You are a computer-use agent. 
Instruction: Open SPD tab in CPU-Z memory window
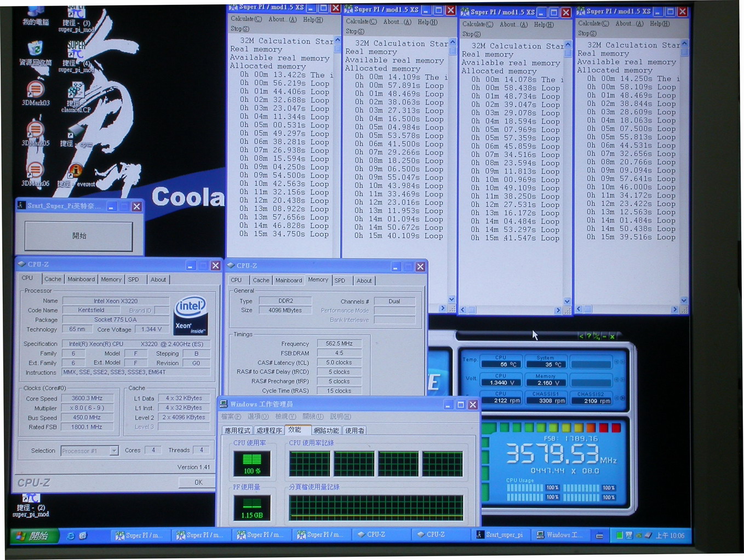click(x=340, y=280)
